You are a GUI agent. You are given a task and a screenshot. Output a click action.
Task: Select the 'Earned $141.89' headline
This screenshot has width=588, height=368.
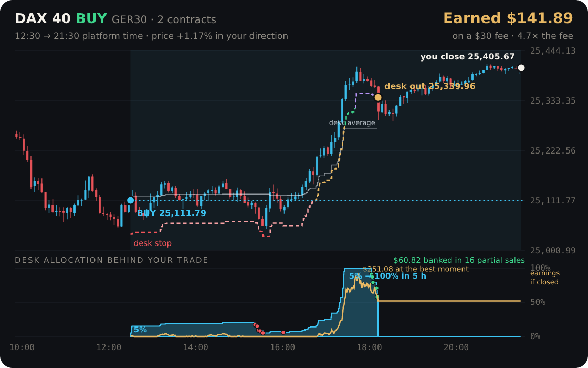pos(508,18)
